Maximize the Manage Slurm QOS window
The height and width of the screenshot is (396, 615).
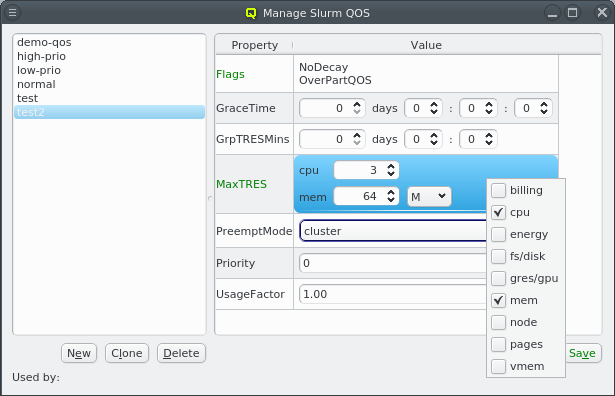click(x=573, y=13)
